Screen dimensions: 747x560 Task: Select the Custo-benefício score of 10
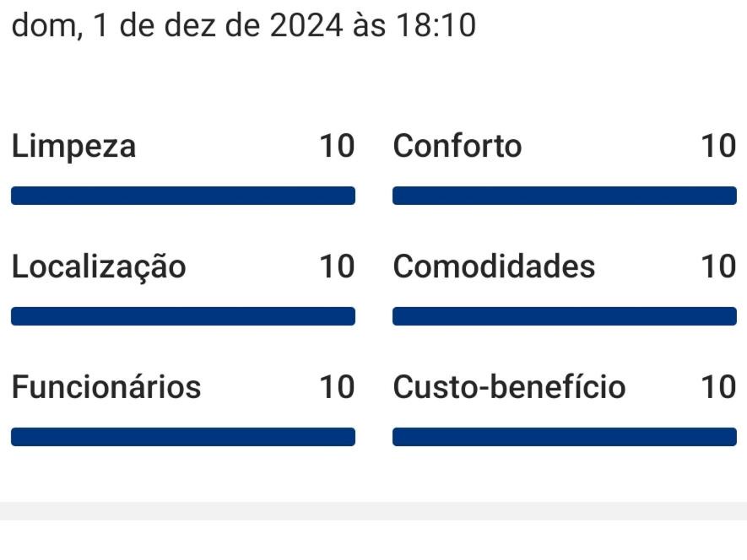718,388
